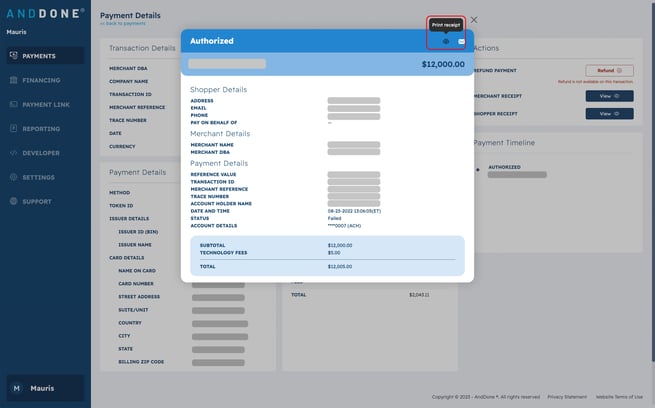This screenshot has height=408, width=655.
Task: Open the Privacy Statement link
Action: tap(567, 397)
